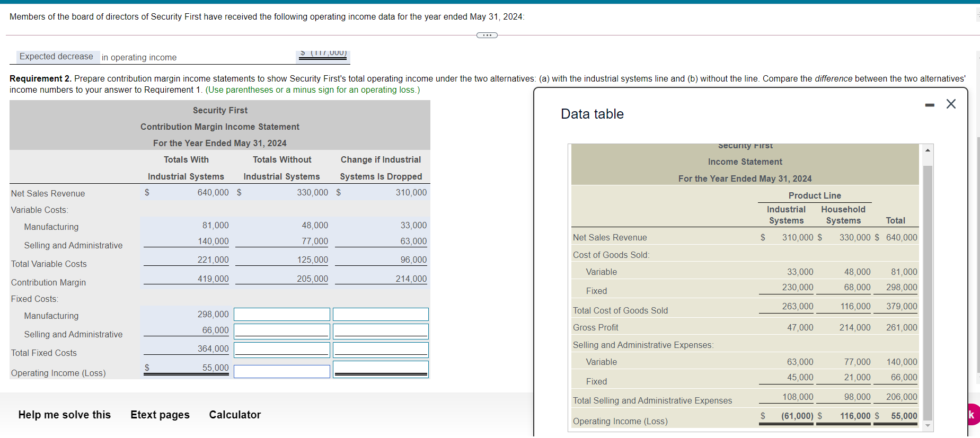Click the Requirement 2 heading text

(x=40, y=78)
